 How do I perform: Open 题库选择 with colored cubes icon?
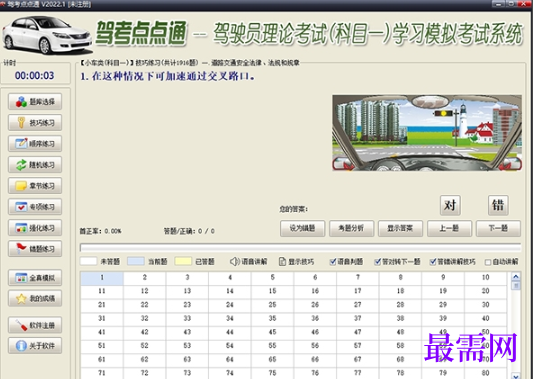35,101
